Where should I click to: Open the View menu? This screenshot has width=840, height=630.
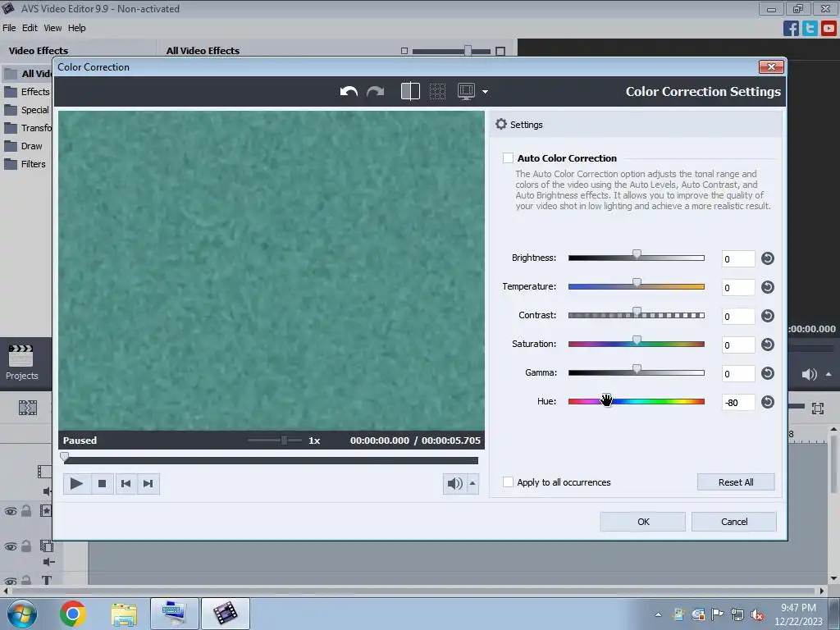pyautogui.click(x=52, y=28)
